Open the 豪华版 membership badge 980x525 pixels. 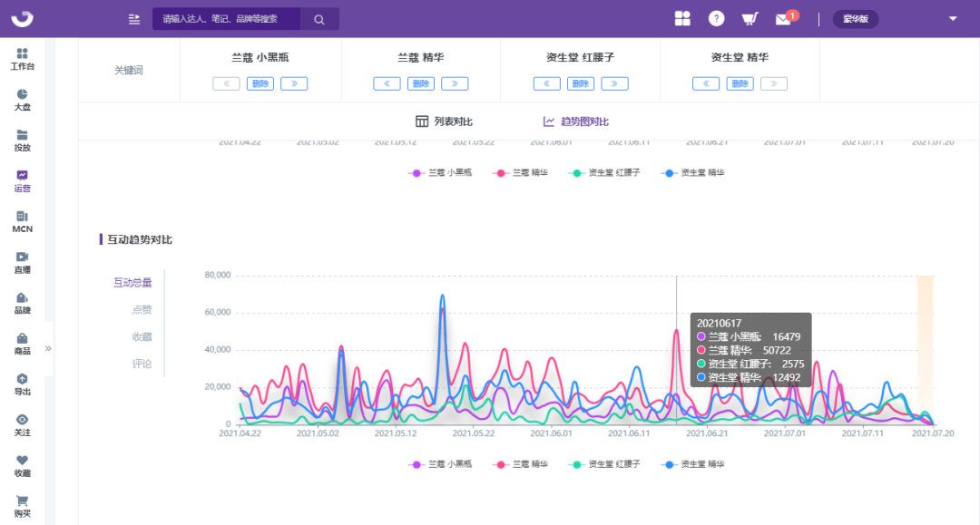(855, 17)
